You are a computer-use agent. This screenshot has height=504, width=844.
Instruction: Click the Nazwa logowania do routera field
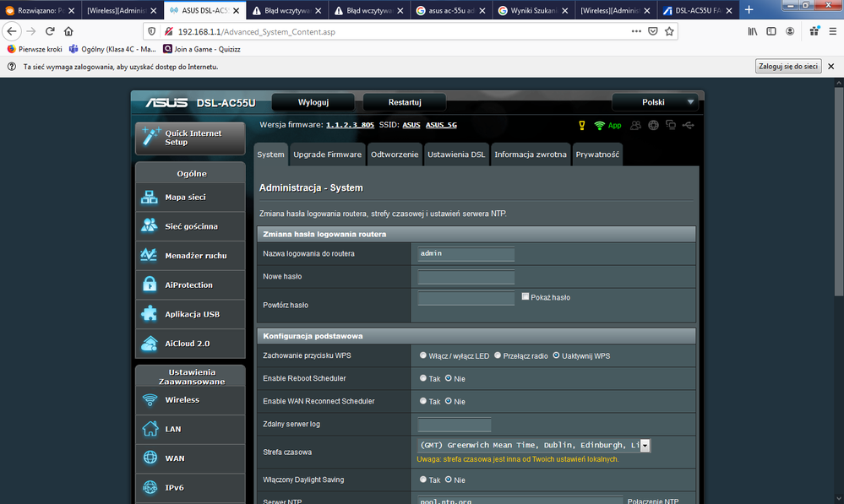coord(466,253)
